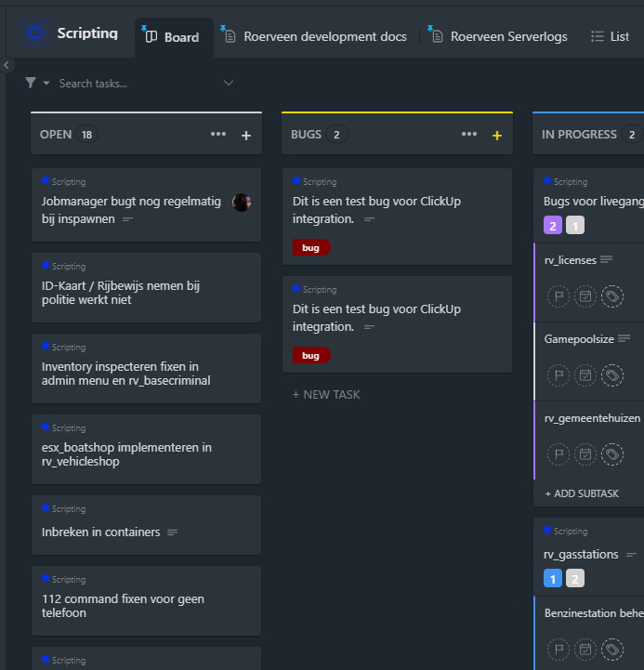Image resolution: width=644 pixels, height=670 pixels.
Task: Open Scripting space logo icon
Action: click(x=36, y=33)
